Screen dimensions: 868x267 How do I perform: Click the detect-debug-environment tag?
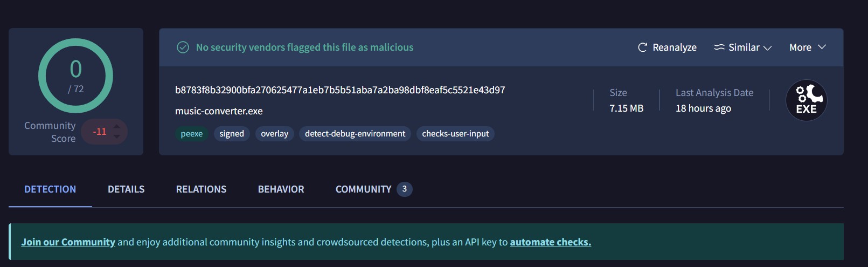click(355, 134)
